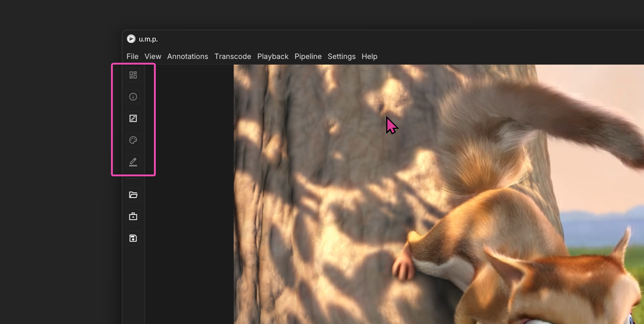644x324 pixels.
Task: Open the Transcode menu
Action: 232,56
